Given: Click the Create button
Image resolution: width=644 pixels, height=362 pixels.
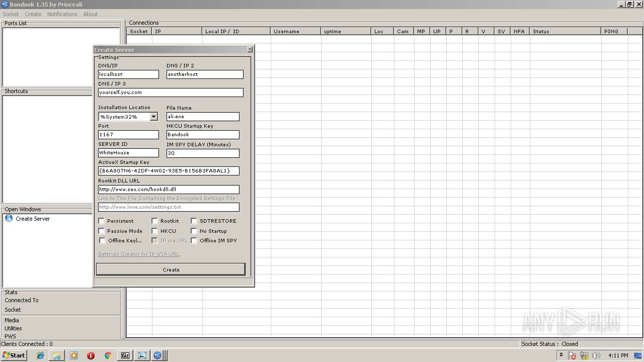Looking at the screenshot, I should (x=171, y=269).
